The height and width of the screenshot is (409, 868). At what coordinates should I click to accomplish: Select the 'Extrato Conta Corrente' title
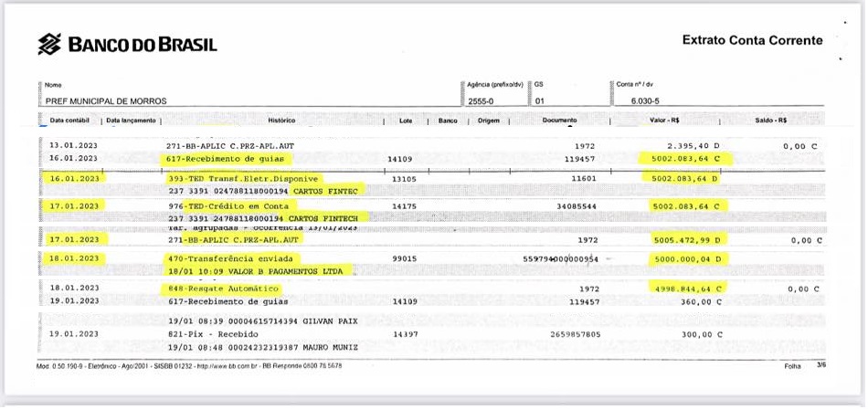[752, 40]
